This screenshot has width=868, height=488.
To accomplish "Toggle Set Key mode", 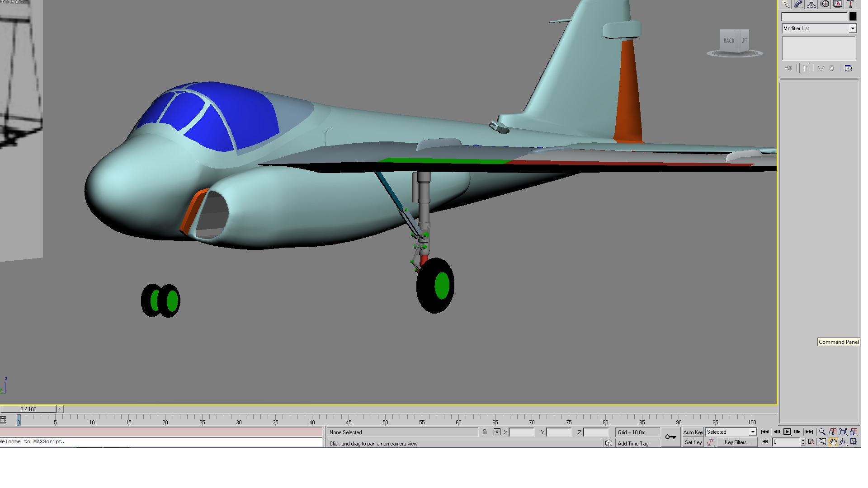I will point(693,442).
